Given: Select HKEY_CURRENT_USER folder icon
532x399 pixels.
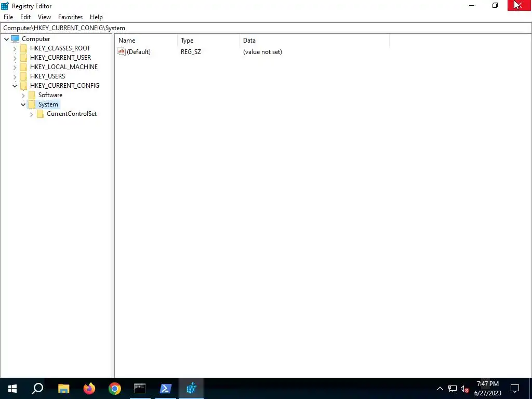Looking at the screenshot, I should [x=24, y=58].
